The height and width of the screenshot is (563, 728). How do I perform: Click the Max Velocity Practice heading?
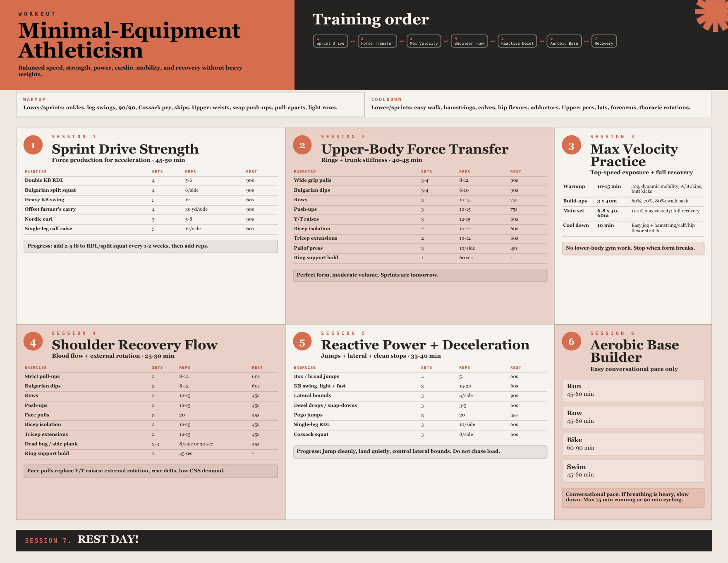click(x=634, y=155)
